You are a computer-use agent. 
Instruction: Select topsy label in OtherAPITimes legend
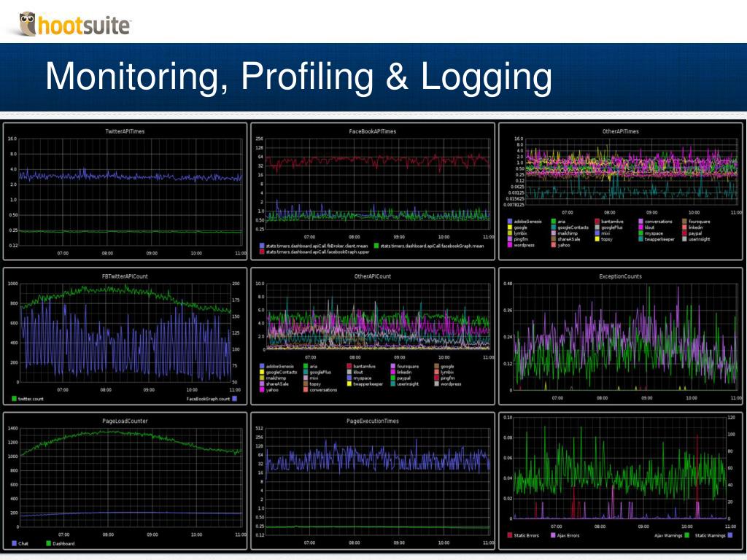click(x=606, y=239)
